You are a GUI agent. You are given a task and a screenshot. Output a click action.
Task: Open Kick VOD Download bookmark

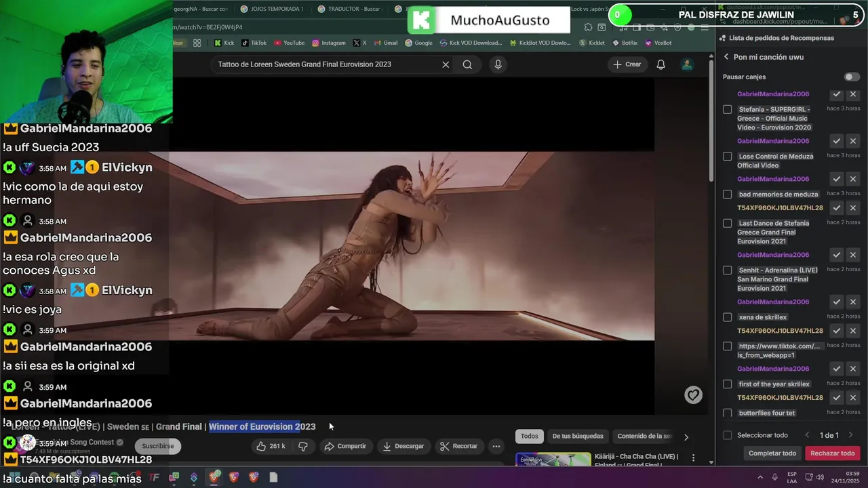[x=471, y=43]
